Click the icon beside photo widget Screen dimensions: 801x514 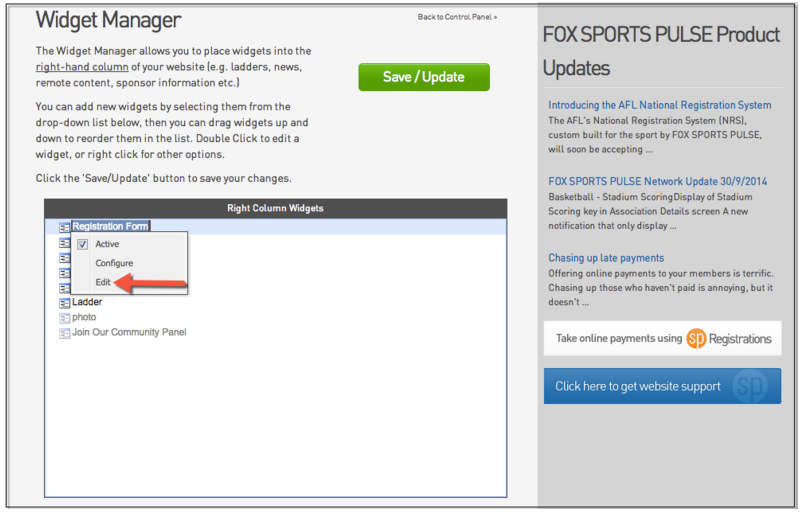(64, 318)
